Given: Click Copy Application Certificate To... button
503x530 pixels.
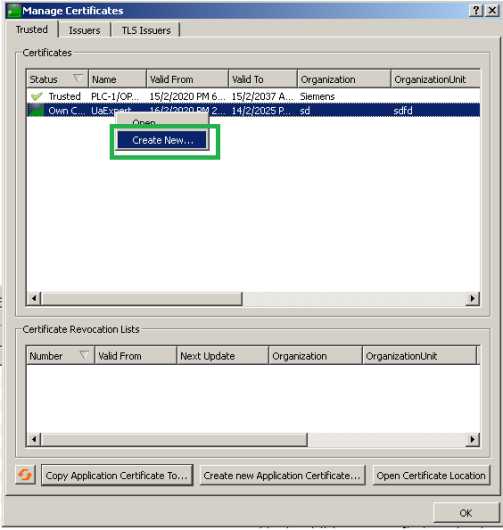Looking at the screenshot, I should click(117, 475).
